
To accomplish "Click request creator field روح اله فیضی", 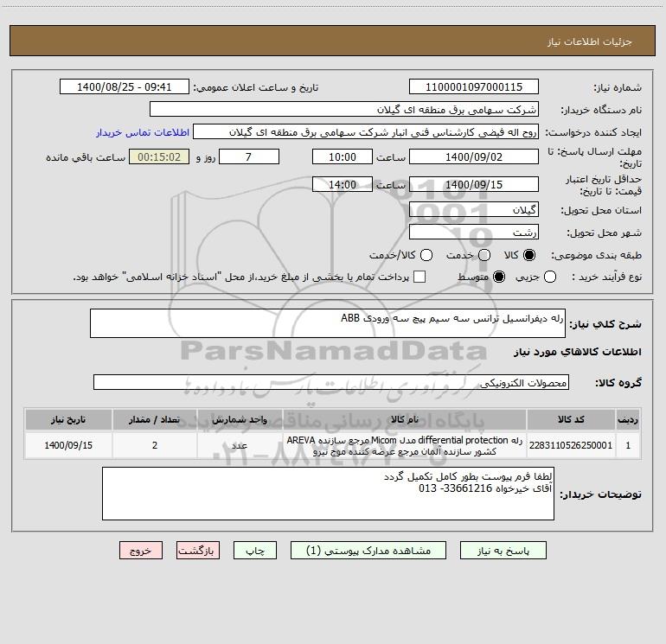I will coord(366,132).
